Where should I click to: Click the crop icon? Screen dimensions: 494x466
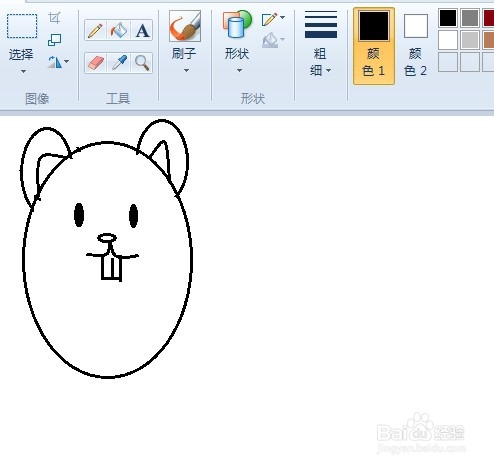point(54,18)
